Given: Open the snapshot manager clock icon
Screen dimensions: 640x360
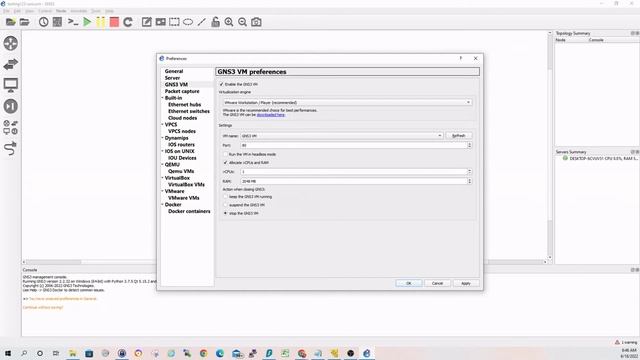Looking at the screenshot, I should [x=43, y=22].
